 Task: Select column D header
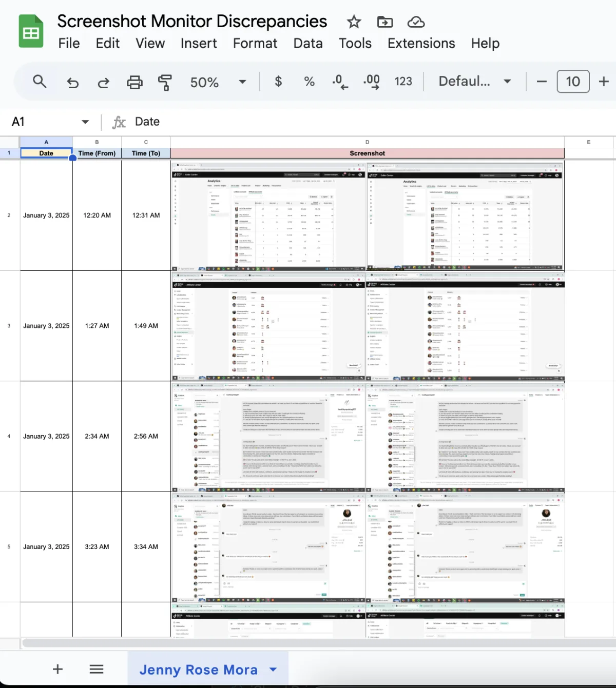368,142
